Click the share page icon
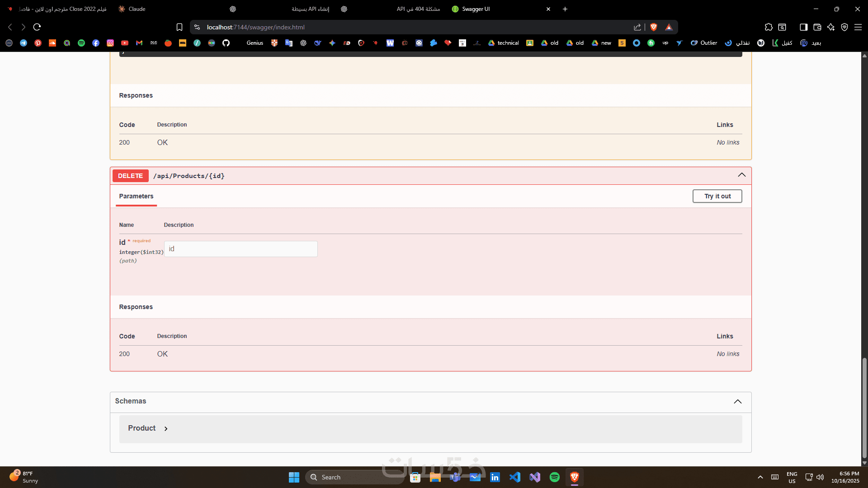The image size is (868, 488). click(x=637, y=27)
